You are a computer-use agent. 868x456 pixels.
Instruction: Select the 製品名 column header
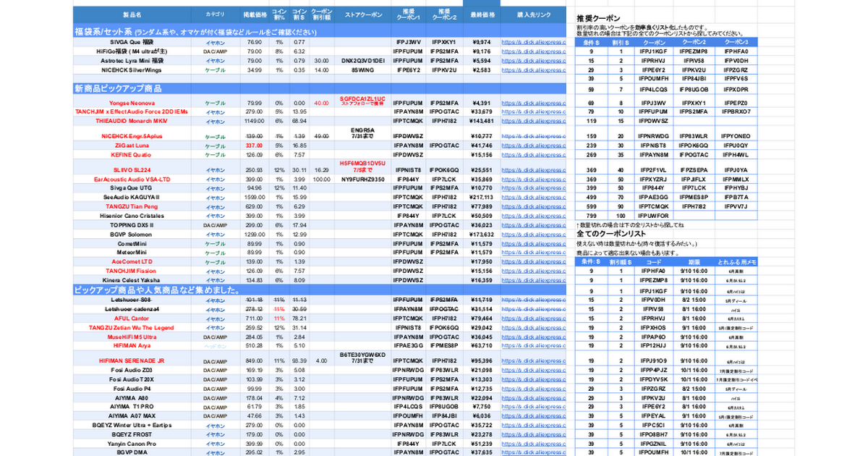pos(132,14)
